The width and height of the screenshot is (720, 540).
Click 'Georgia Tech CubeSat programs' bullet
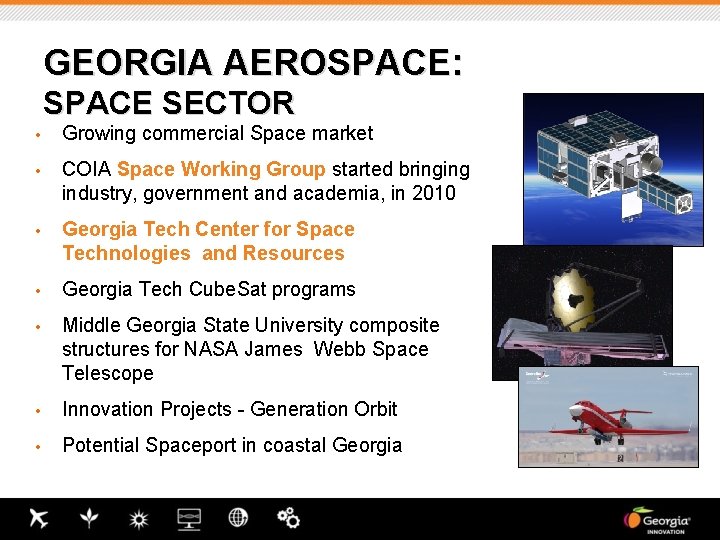(209, 289)
